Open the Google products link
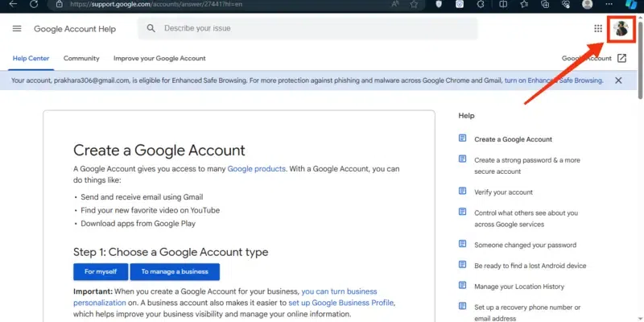Image resolution: width=644 pixels, height=322 pixels. (256, 169)
